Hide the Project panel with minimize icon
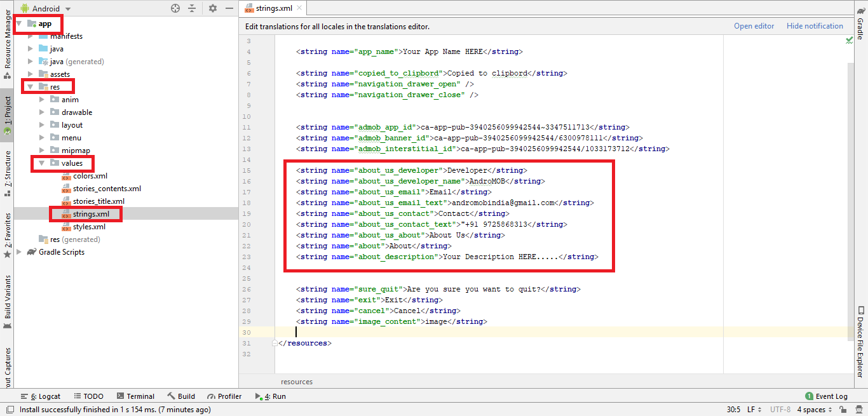Viewport: 868px width, 416px height. pos(229,8)
